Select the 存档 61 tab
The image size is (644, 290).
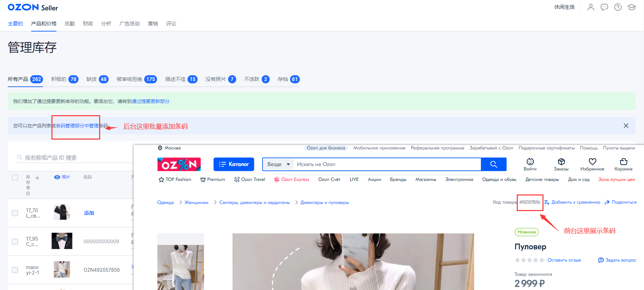[x=289, y=79]
